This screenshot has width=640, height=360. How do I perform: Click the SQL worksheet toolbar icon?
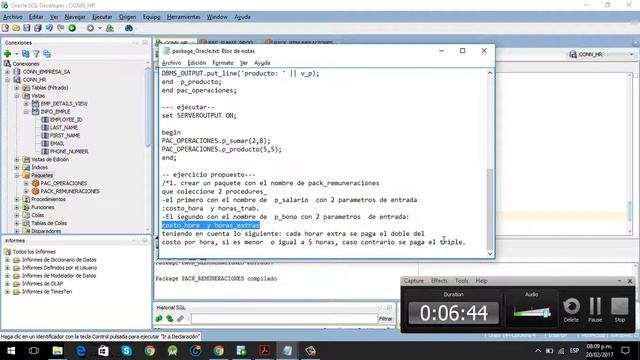coord(110,28)
